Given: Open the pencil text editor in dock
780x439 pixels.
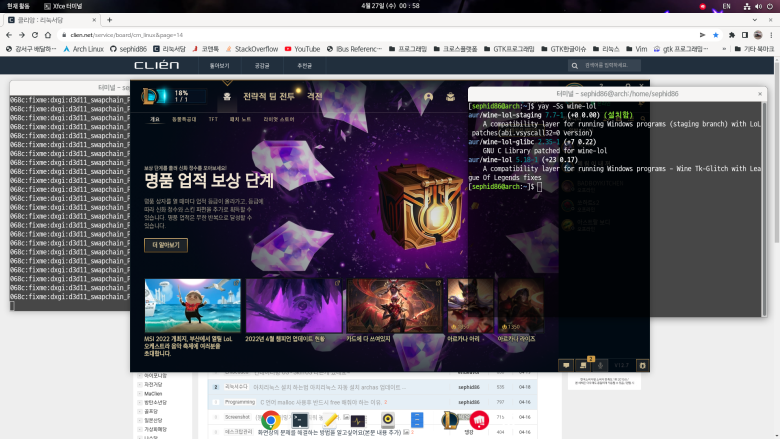Looking at the screenshot, I should coord(329,421).
